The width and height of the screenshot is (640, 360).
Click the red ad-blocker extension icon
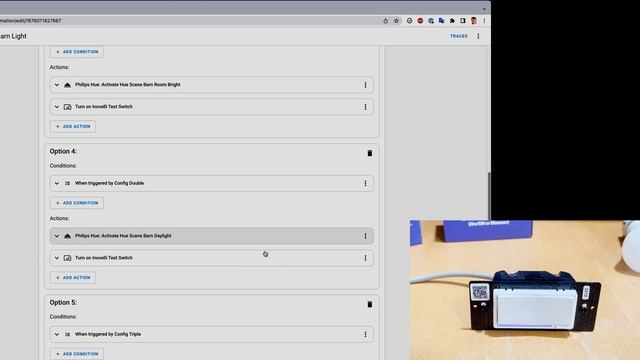(420, 21)
